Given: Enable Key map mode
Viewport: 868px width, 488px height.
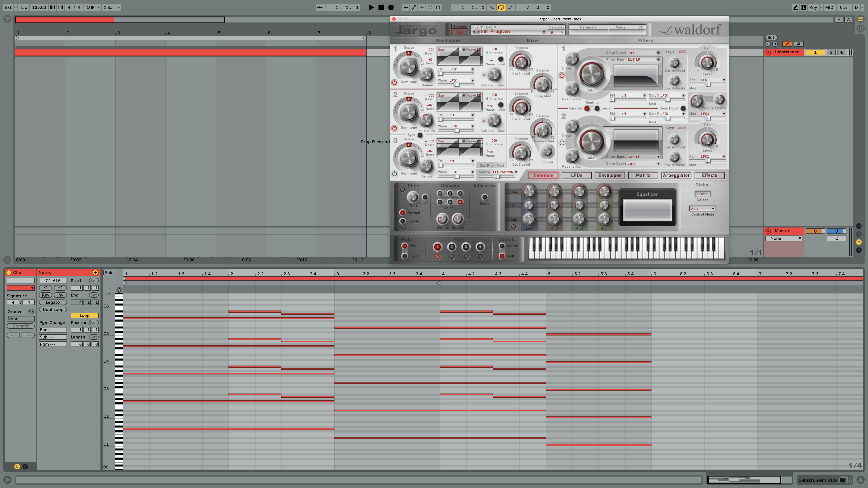Looking at the screenshot, I should 813,7.
